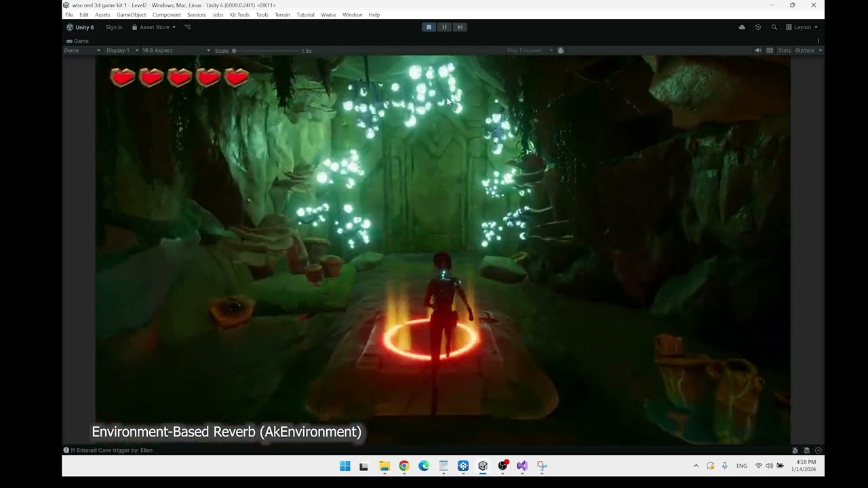Pause the running game
868x488 pixels.
(444, 27)
